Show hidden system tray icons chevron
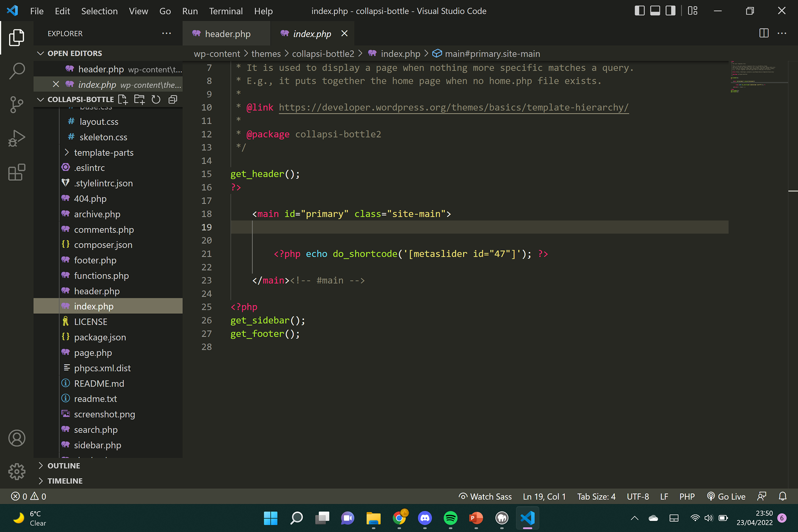Viewport: 798px width, 532px height. coord(634,518)
